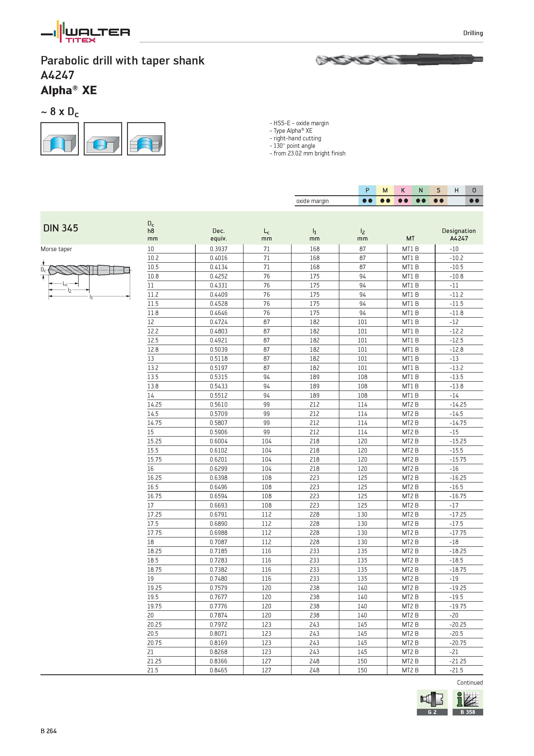This screenshot has width=534, height=756.
Task: Select the 14.25 diameter row cell
Action: tap(154, 404)
